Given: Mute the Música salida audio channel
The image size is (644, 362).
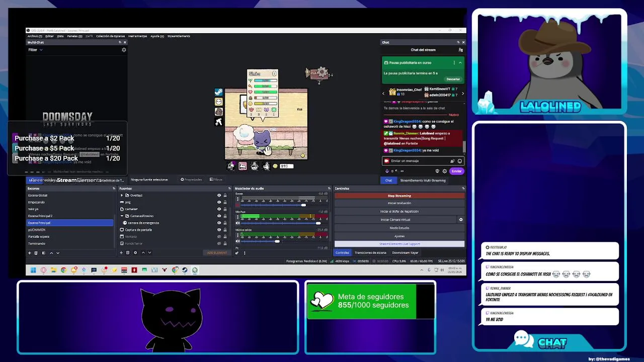Looking at the screenshot, I should click(237, 241).
